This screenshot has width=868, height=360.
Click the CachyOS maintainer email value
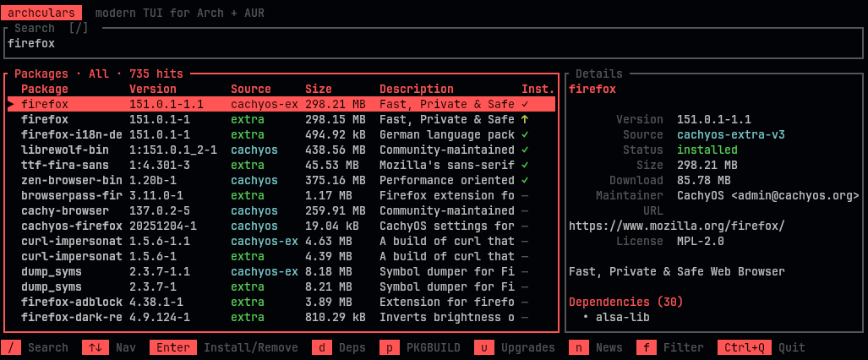768,195
